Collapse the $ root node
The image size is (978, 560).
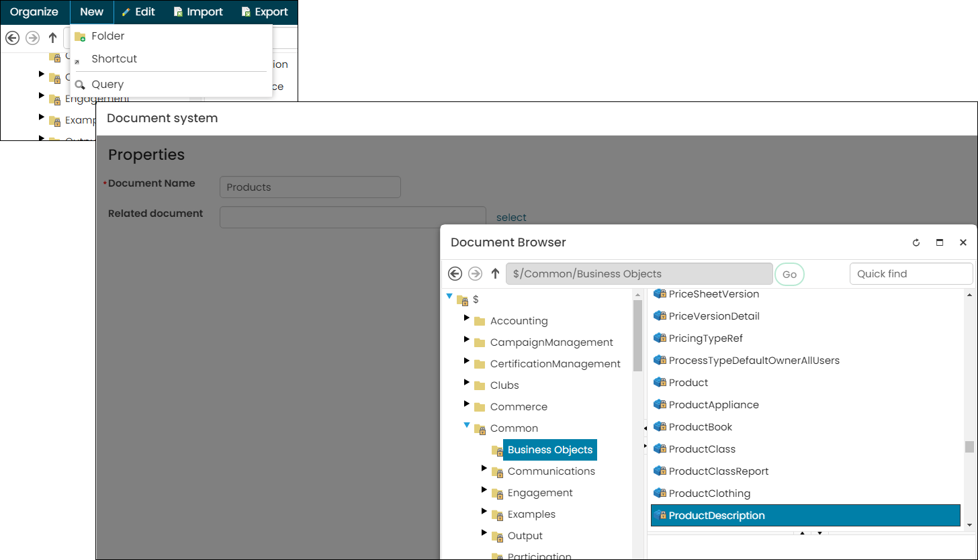click(x=449, y=296)
